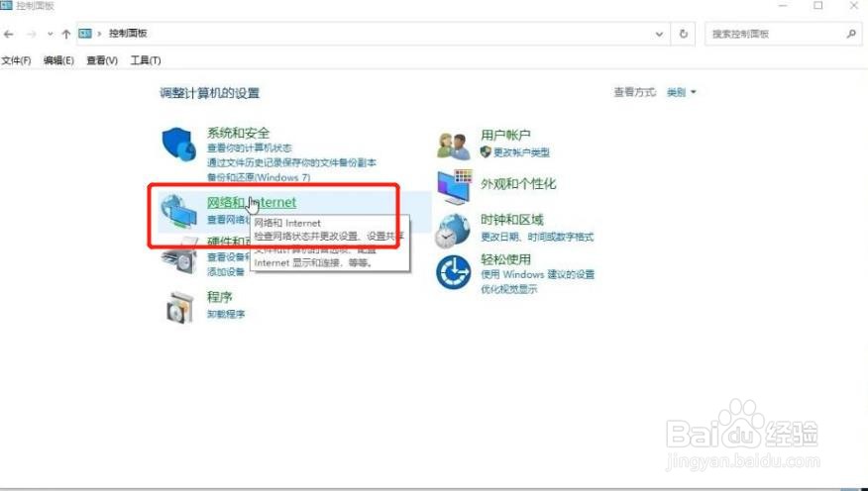
Task: Open the 文件(F) menu
Action: [16, 60]
